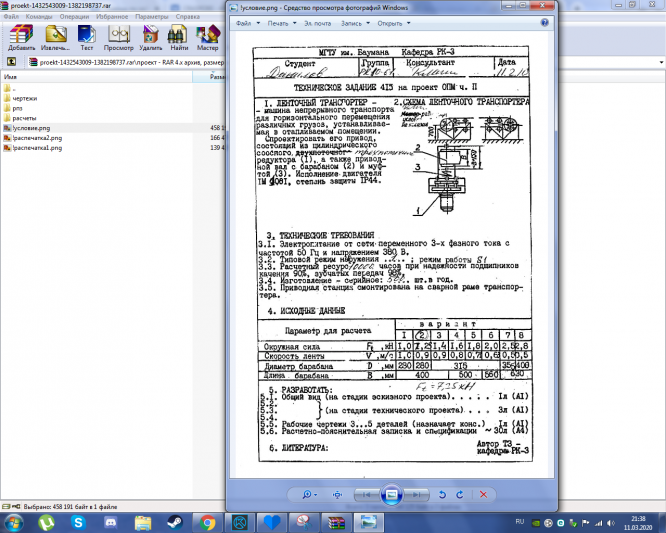Screen dimensions: 666x533
Task: Delete the photo with the red X
Action: 483,495
